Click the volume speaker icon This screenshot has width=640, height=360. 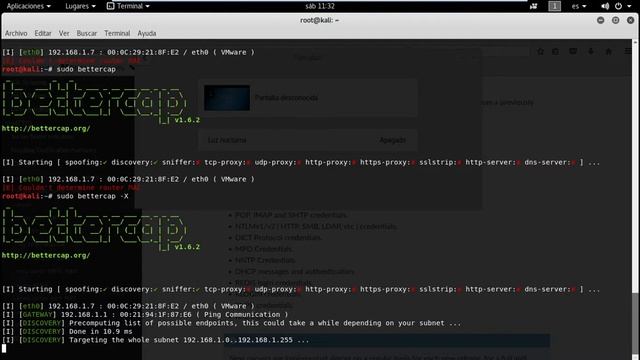(x=605, y=6)
